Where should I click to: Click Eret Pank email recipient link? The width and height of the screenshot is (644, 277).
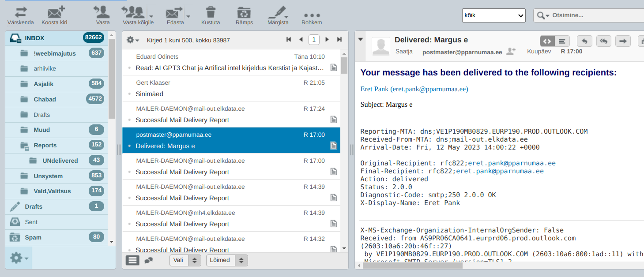point(414,89)
